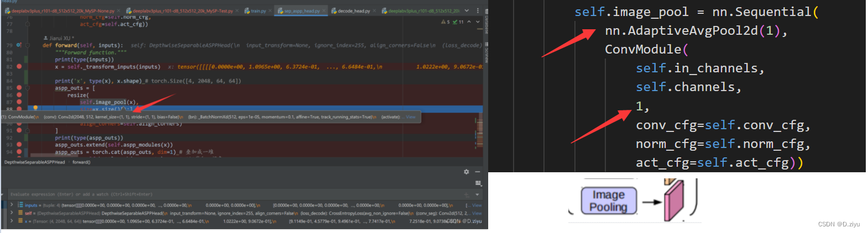Show the hidden editor tabs dropdown
The image size is (868, 233).
tap(467, 10)
